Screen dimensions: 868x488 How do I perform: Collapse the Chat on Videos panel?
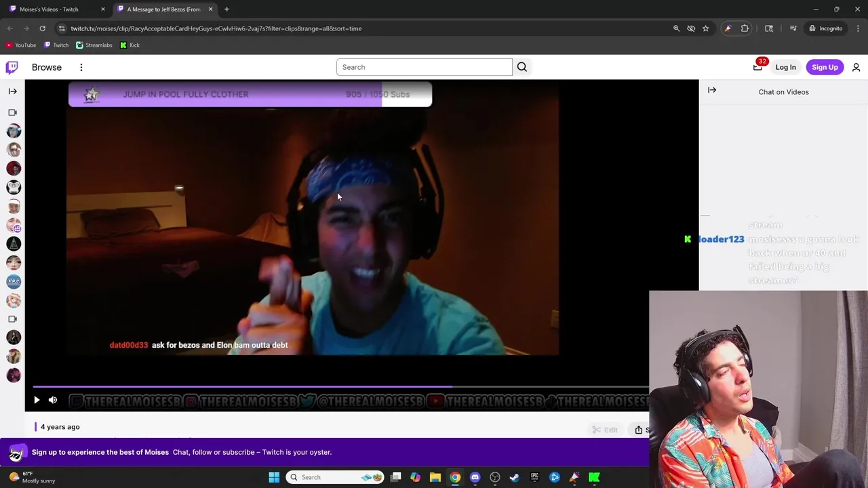point(712,90)
